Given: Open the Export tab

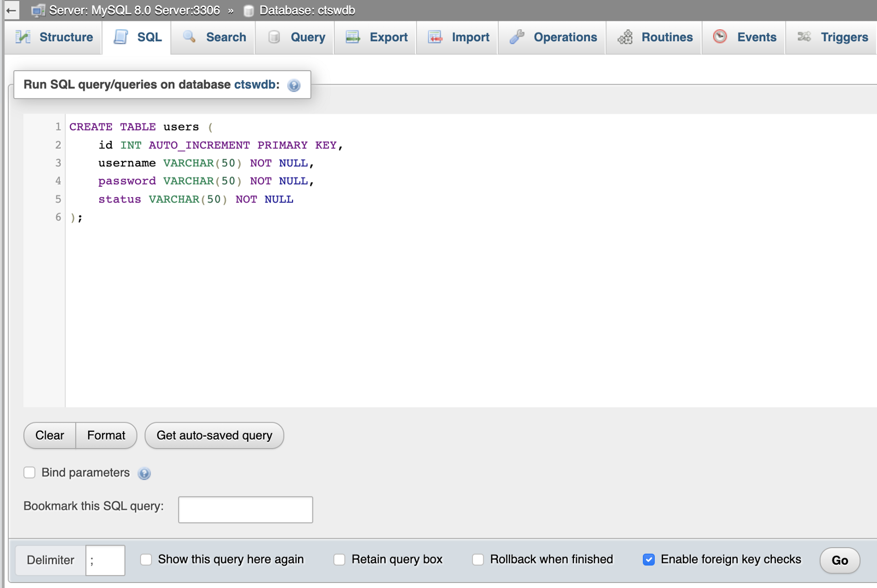Looking at the screenshot, I should [x=376, y=37].
